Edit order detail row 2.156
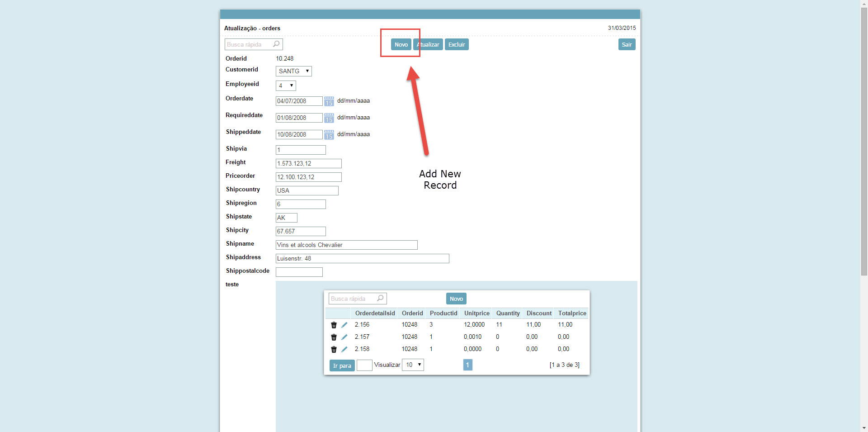This screenshot has width=868, height=432. (344, 325)
